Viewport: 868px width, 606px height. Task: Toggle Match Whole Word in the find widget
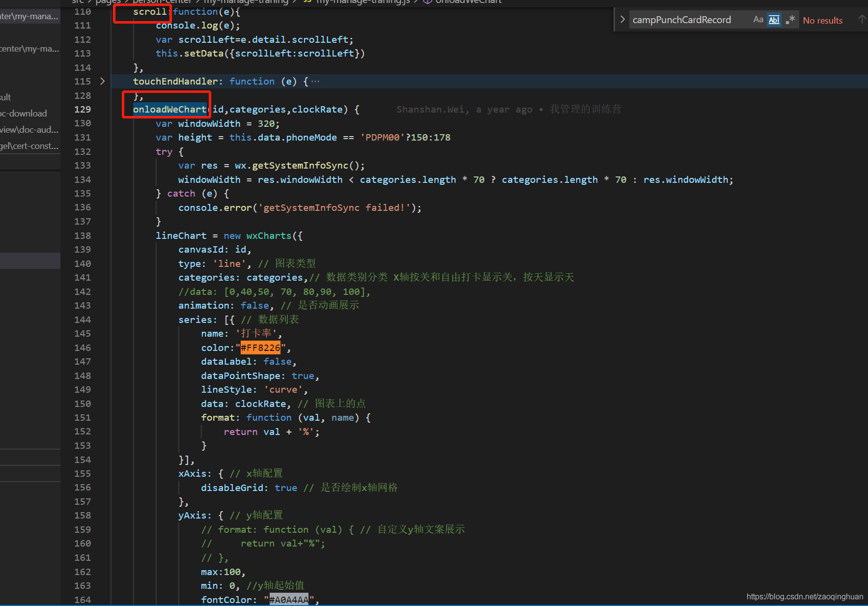[x=774, y=20]
